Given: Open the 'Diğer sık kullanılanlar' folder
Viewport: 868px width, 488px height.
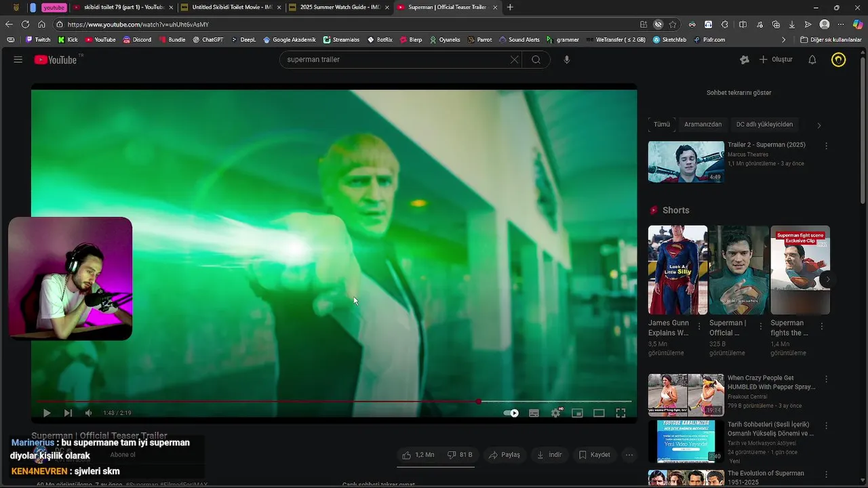Looking at the screenshot, I should [x=831, y=40].
